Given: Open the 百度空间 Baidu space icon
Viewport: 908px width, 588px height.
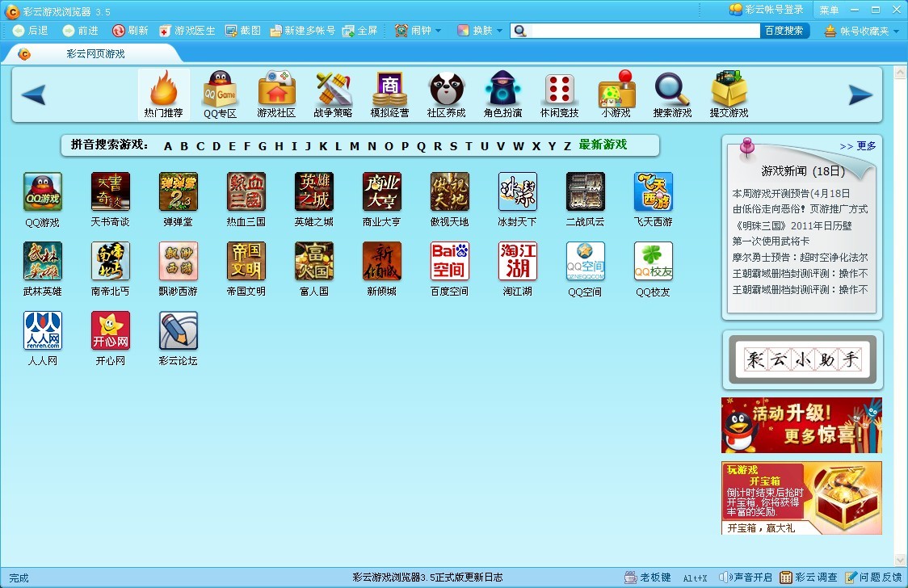Looking at the screenshot, I should click(x=449, y=261).
